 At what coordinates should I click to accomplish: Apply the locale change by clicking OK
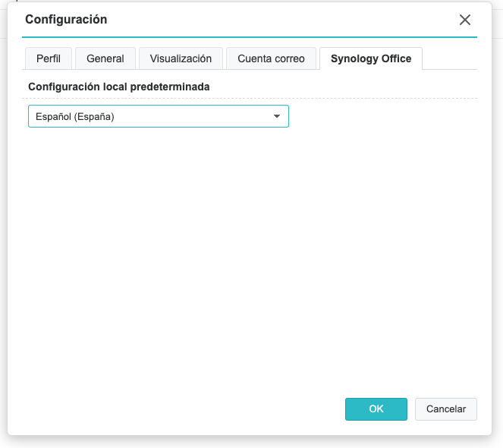(x=376, y=409)
